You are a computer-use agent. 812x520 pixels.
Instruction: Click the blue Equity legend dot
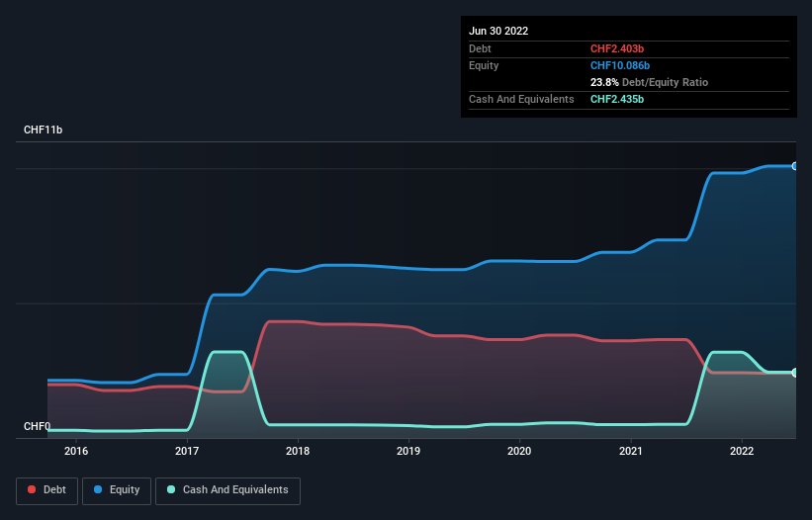click(x=98, y=489)
